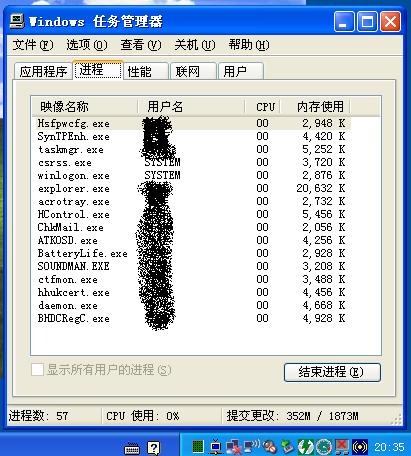
Task: Open the 查看(V) menu
Action: [141, 45]
